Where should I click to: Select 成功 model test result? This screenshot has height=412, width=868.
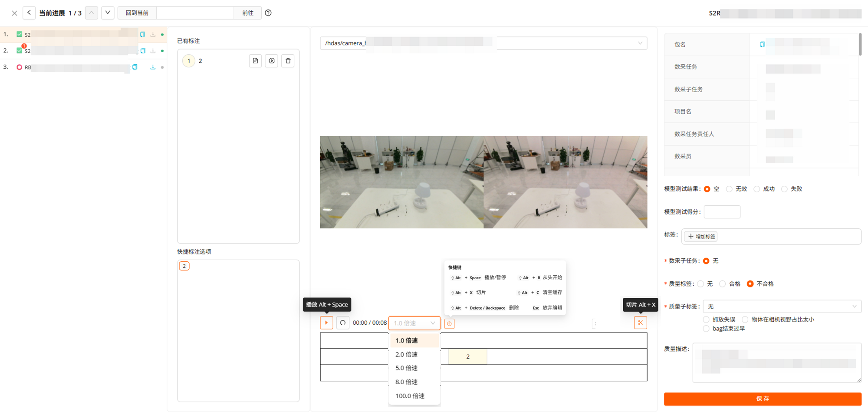point(757,189)
